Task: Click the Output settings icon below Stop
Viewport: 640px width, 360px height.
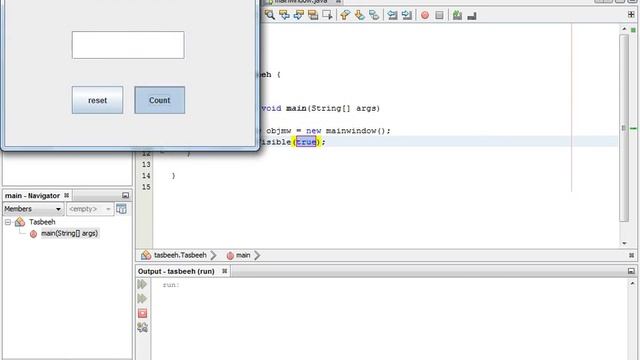Action: pos(142,327)
